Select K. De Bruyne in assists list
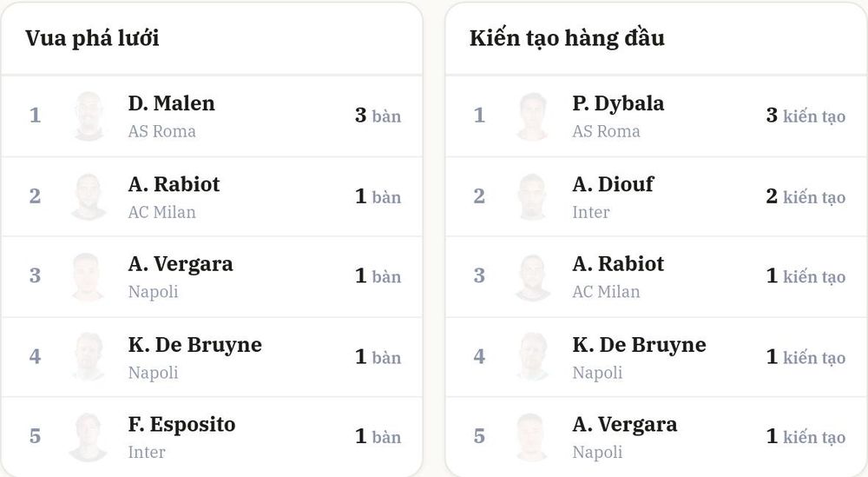The image size is (868, 477). pyautogui.click(x=656, y=356)
